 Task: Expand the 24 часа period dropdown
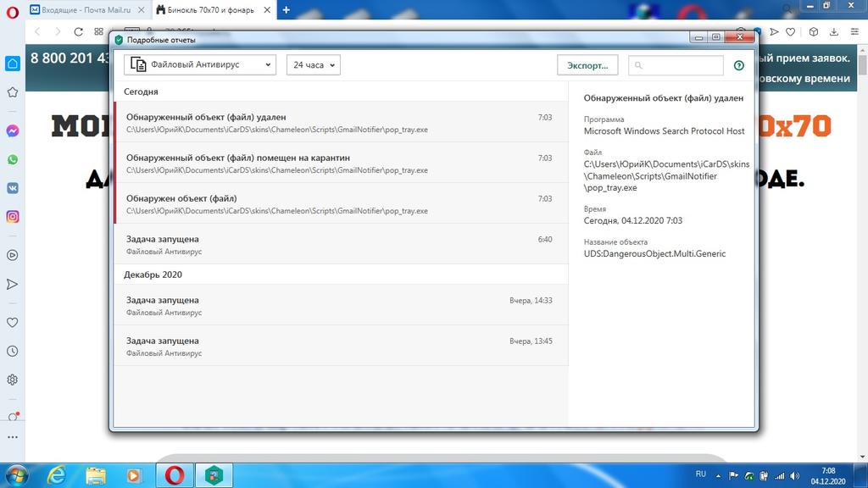pyautogui.click(x=313, y=65)
